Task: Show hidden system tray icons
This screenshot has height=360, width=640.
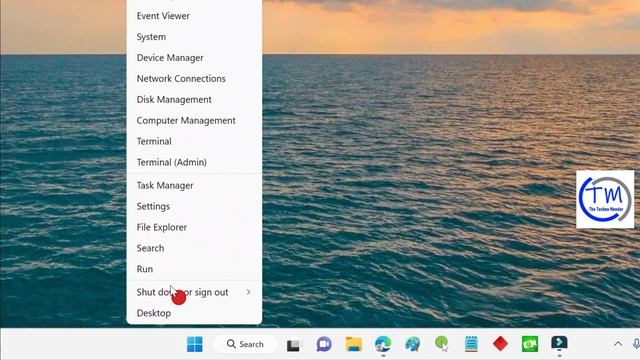Action: pyautogui.click(x=618, y=344)
